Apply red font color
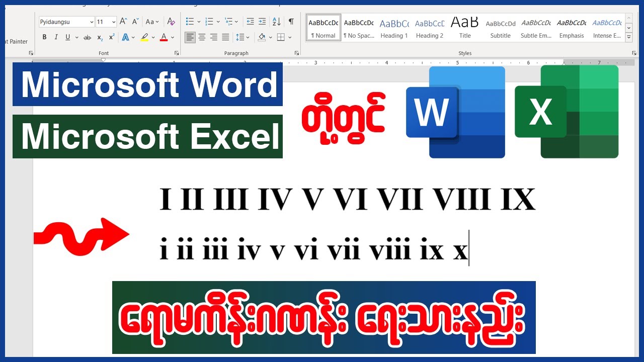 (164, 37)
